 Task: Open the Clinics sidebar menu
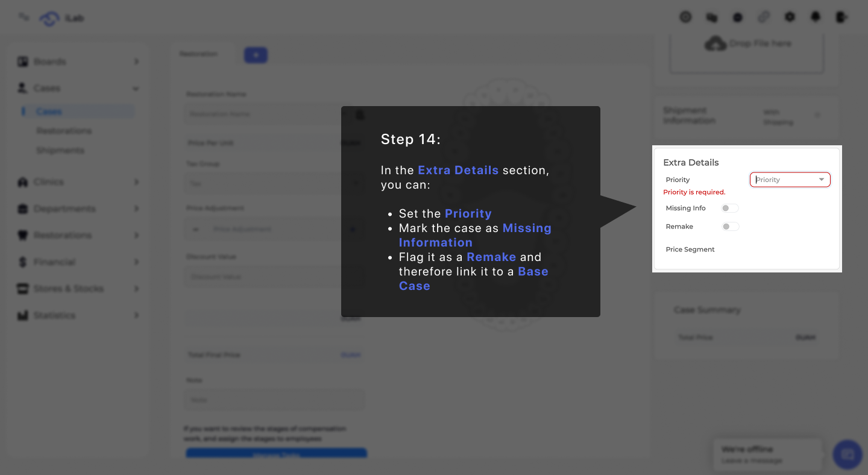[78, 182]
